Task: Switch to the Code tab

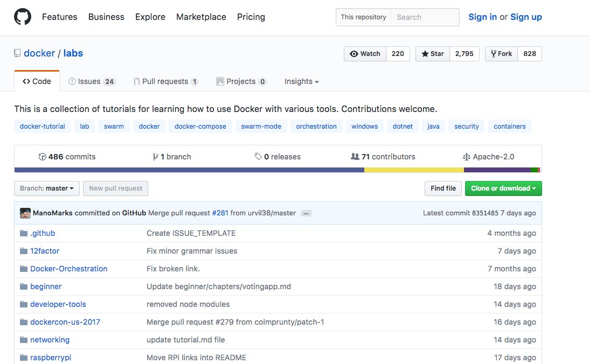Action: tap(37, 81)
